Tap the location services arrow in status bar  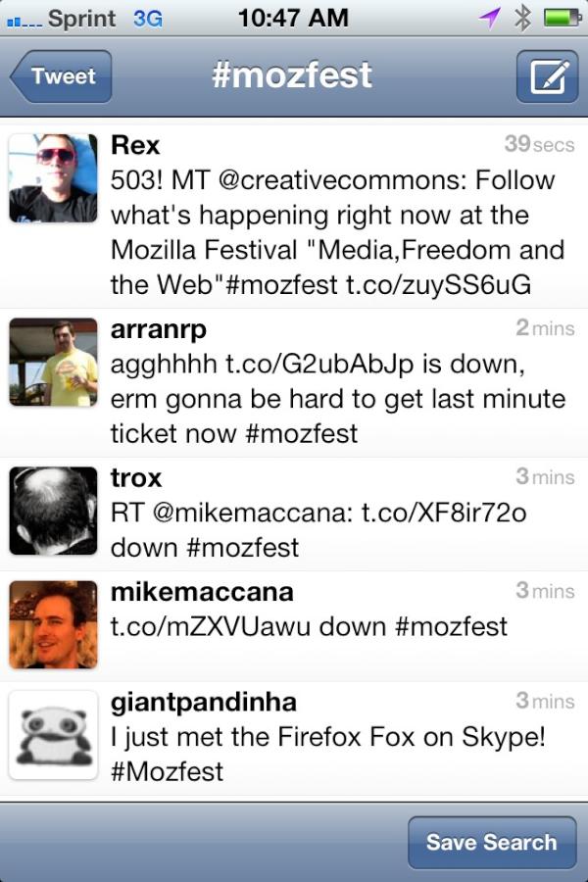coord(489,18)
